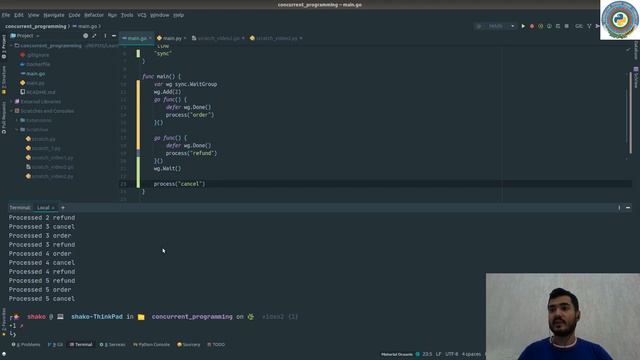The height and width of the screenshot is (360, 640).
Task: Click the expand arrows icon in Project header
Action: point(94,36)
